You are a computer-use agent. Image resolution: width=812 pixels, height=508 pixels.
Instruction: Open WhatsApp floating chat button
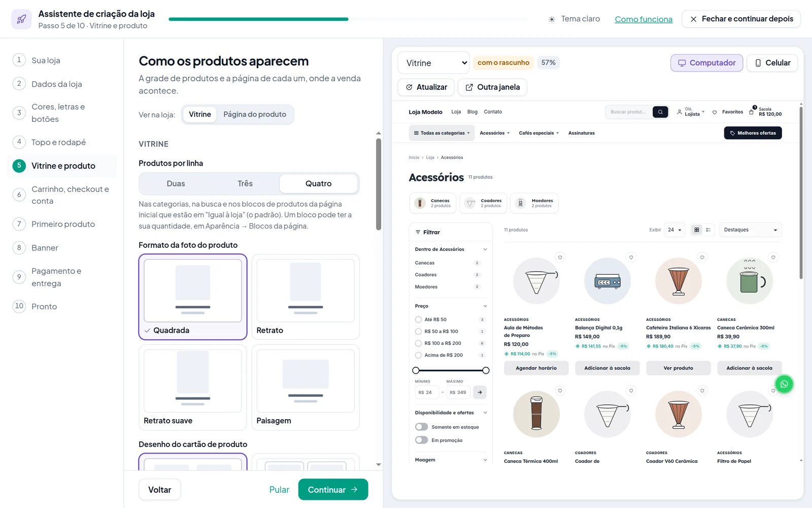coord(784,384)
